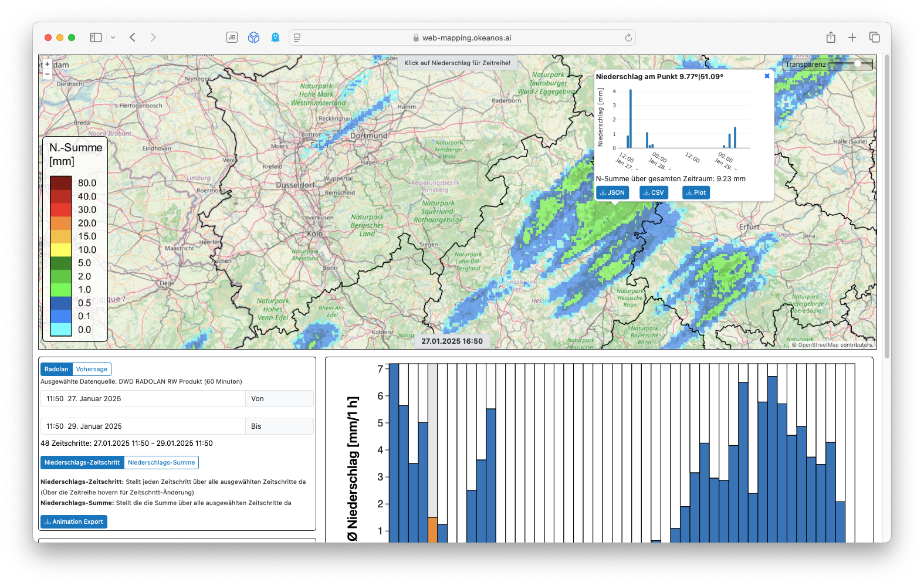Open the Plot download button

[696, 192]
